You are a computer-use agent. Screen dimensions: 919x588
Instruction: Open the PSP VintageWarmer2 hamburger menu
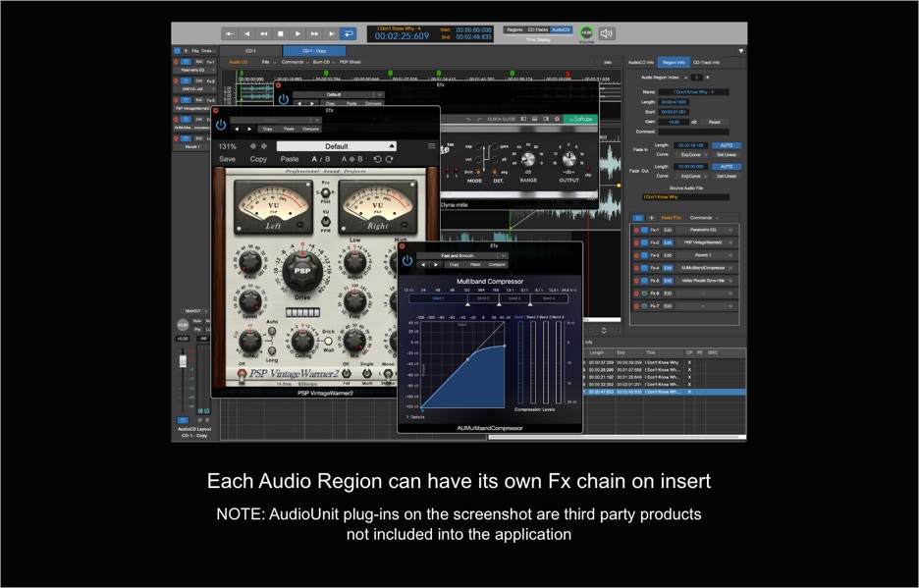[431, 146]
